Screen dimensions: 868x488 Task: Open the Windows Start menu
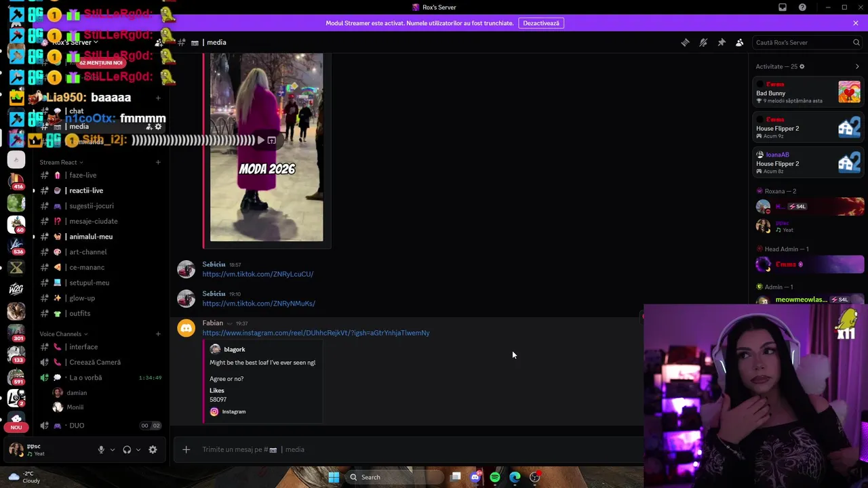[334, 477]
